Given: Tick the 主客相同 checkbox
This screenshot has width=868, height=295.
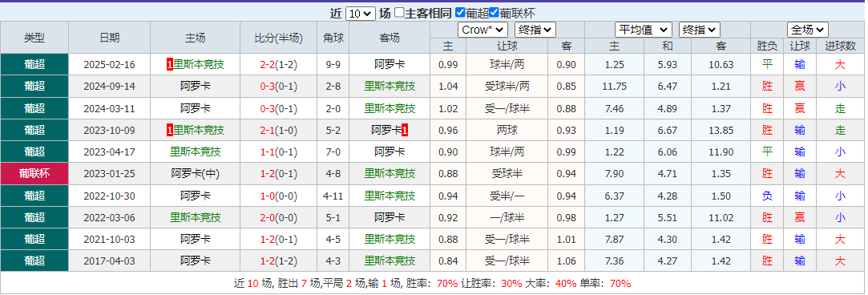Looking at the screenshot, I should point(399,13).
